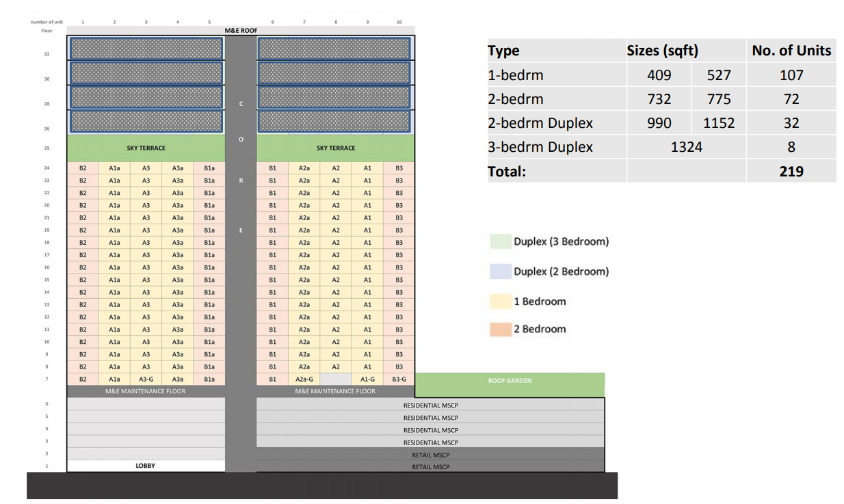Image resolution: width=844 pixels, height=504 pixels.
Task: Click the 990 size value
Action: 659,123
